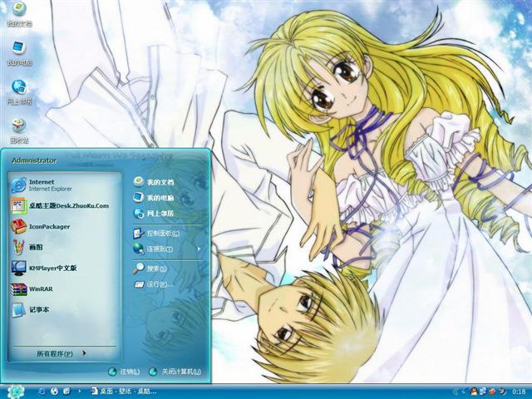Open 网上邻居 desktop icon

coord(19,92)
